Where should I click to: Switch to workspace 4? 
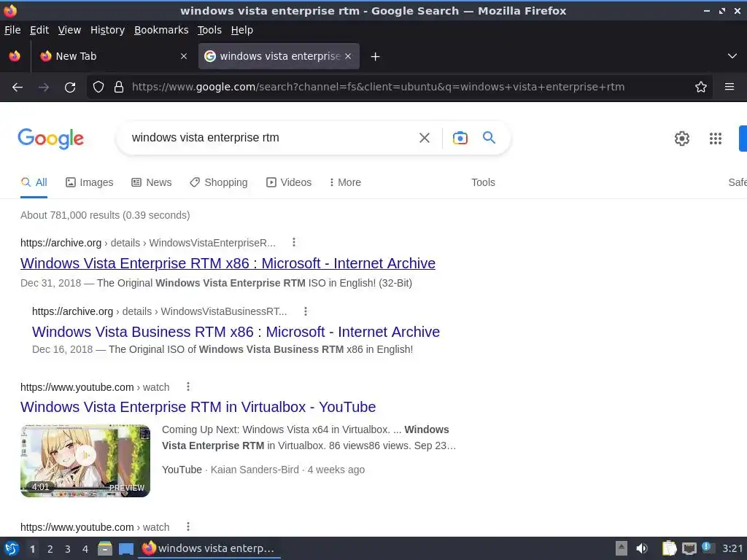(85, 549)
